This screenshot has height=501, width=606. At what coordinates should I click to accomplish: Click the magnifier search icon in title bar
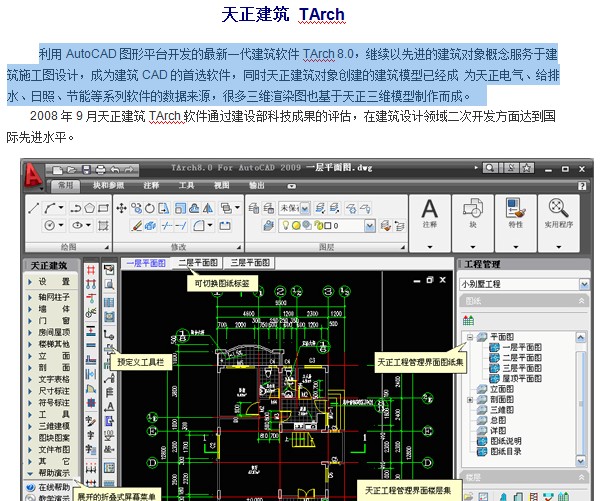pos(490,168)
